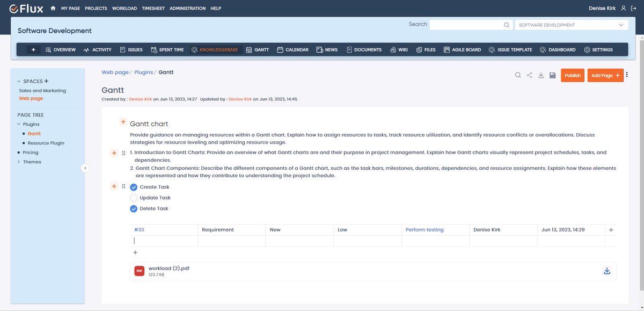644x311 pixels.
Task: Click the home icon in top navigation
Action: 53,9
